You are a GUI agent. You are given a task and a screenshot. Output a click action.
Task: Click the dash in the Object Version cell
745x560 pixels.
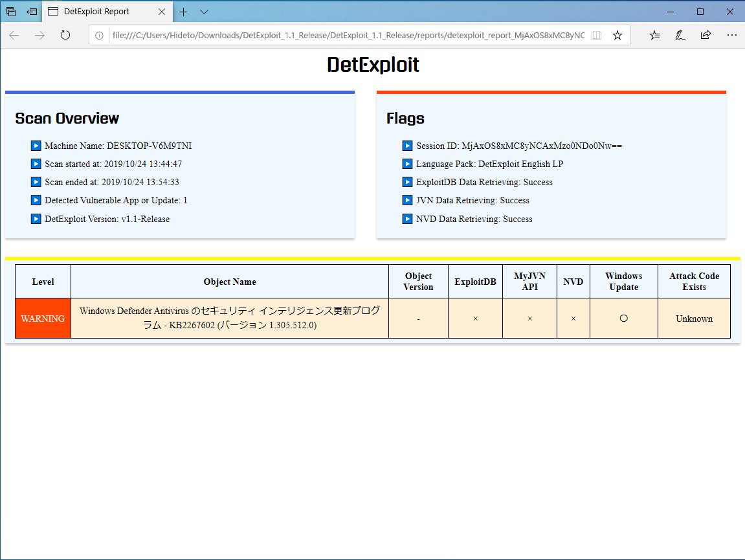point(418,319)
